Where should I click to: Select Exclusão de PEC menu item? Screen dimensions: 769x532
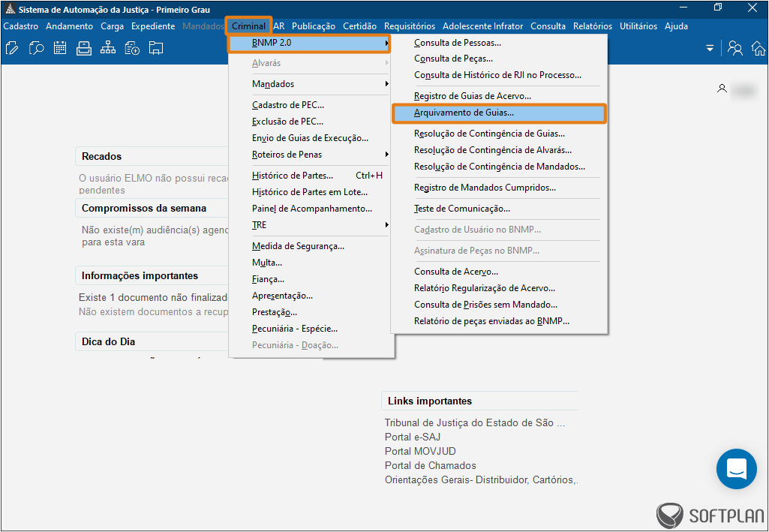[x=311, y=122]
